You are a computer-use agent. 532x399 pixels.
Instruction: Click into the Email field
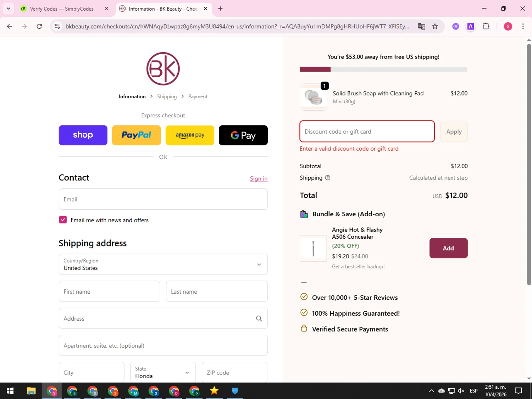tap(163, 199)
